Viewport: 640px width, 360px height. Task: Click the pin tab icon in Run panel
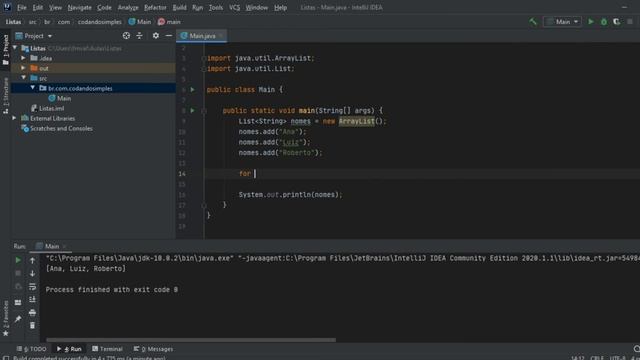(x=18, y=319)
